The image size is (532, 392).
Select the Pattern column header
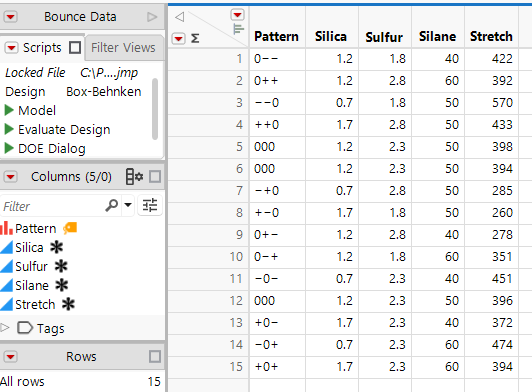tap(277, 36)
